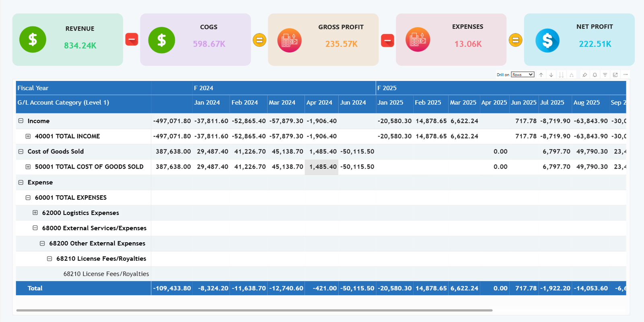Image resolution: width=644 pixels, height=322 pixels.
Task: Click the drill up arrow icon
Action: pyautogui.click(x=541, y=75)
